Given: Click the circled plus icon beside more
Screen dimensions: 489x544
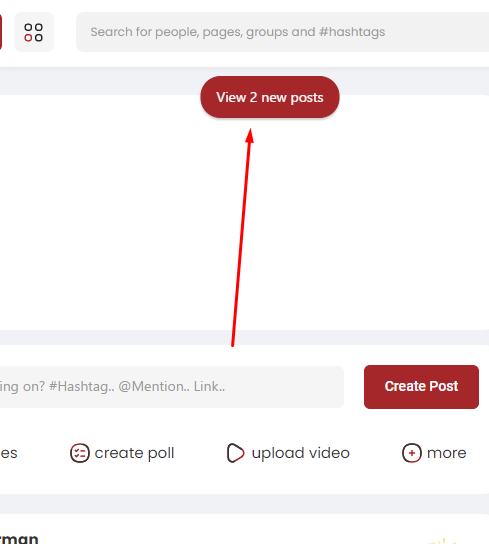Looking at the screenshot, I should click(412, 453).
